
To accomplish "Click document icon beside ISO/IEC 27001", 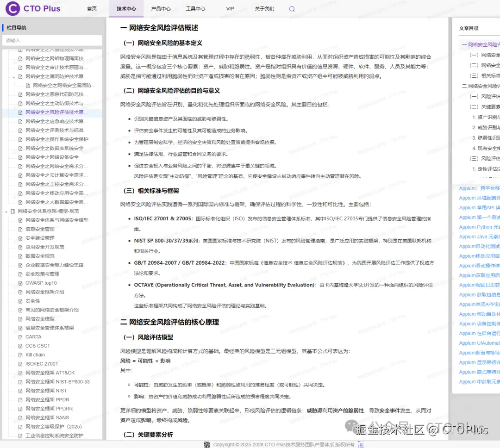I will coord(20,364).
